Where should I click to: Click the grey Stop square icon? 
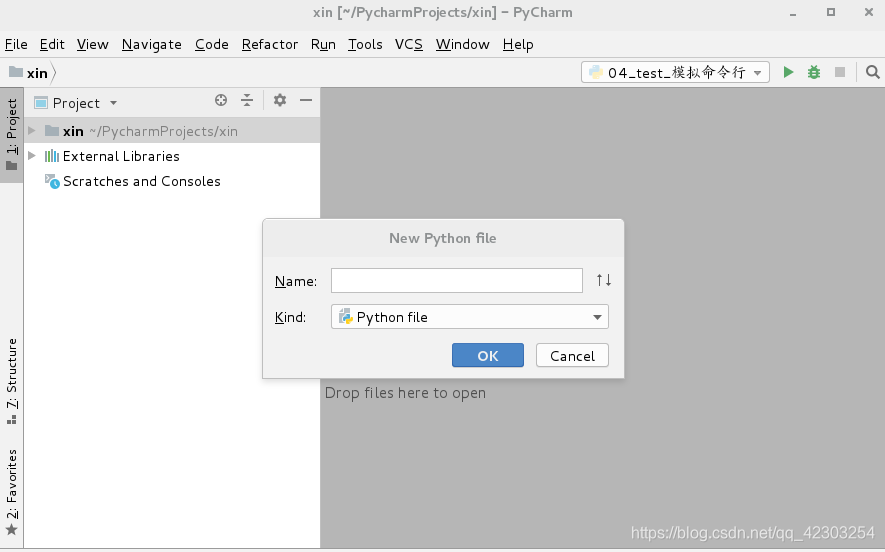[840, 72]
